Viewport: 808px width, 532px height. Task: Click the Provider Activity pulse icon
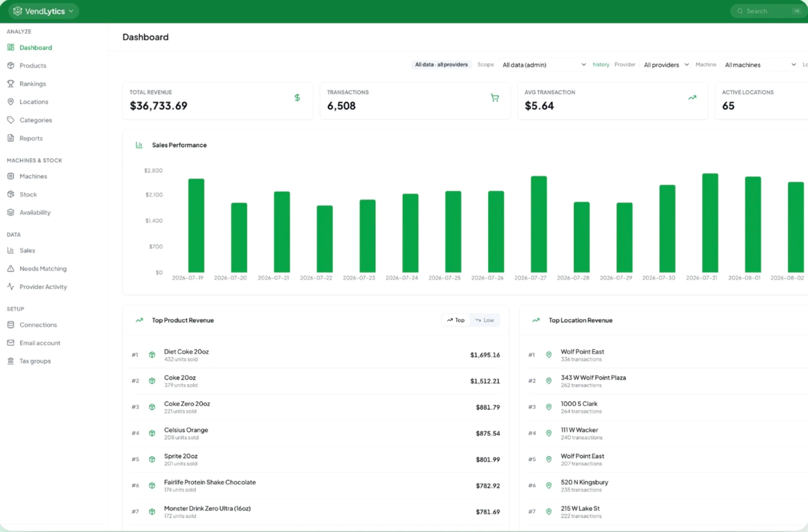tap(11, 286)
